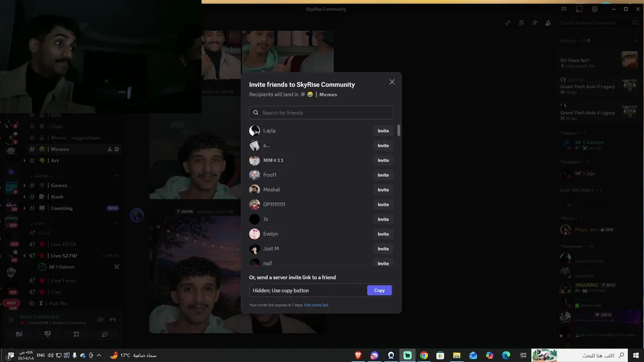The height and width of the screenshot is (362, 644).
Task: Click create invite icon beside Memes
Action: coord(110,149)
